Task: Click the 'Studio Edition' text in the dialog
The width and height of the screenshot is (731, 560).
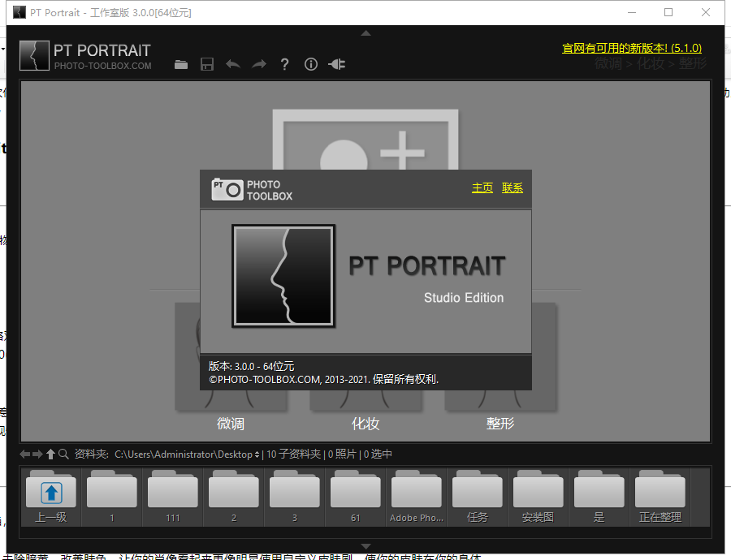Action: tap(464, 298)
